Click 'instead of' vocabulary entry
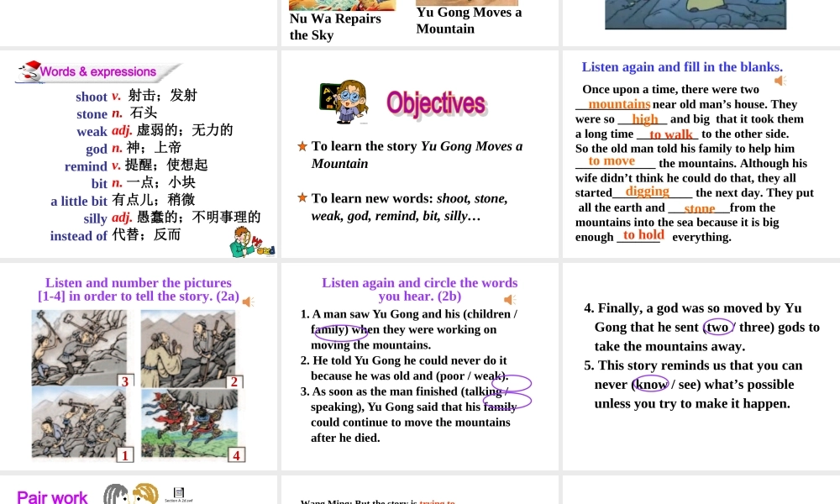The height and width of the screenshot is (504, 840). (x=79, y=236)
